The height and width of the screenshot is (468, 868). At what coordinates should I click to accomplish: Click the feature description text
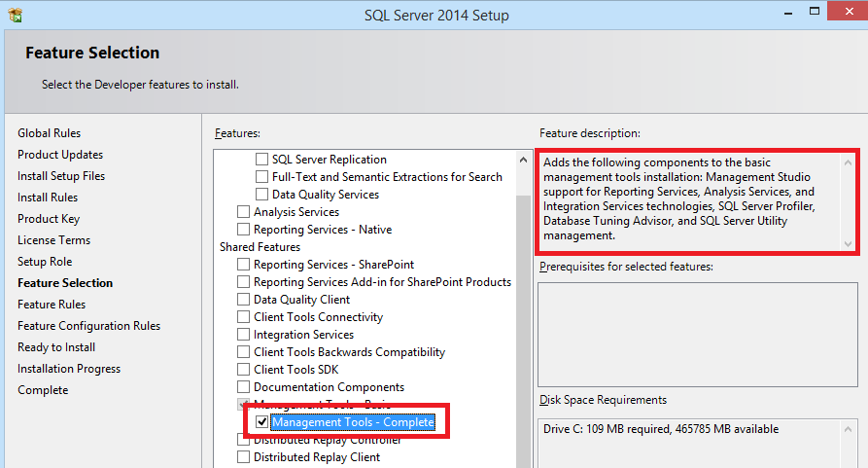679,198
